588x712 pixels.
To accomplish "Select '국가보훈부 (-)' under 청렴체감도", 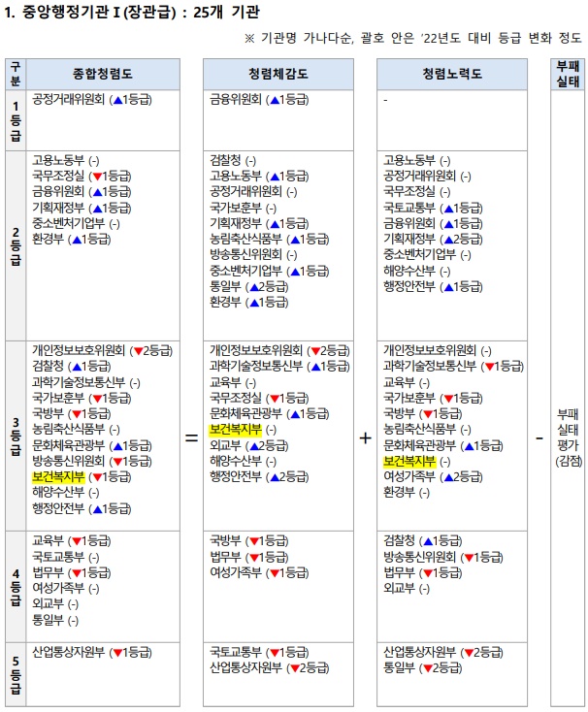I will click(243, 208).
